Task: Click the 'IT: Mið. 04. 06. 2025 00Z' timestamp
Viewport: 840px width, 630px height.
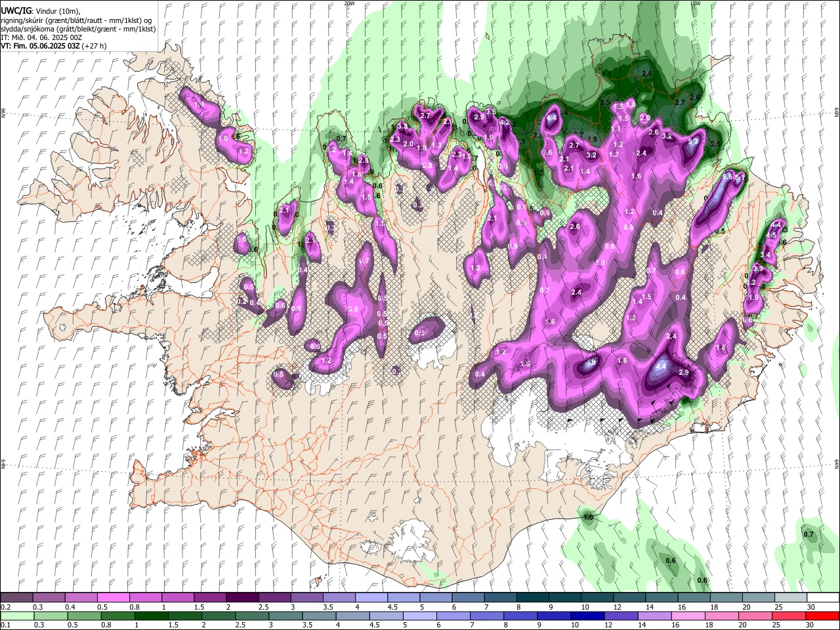Action: click(x=41, y=37)
